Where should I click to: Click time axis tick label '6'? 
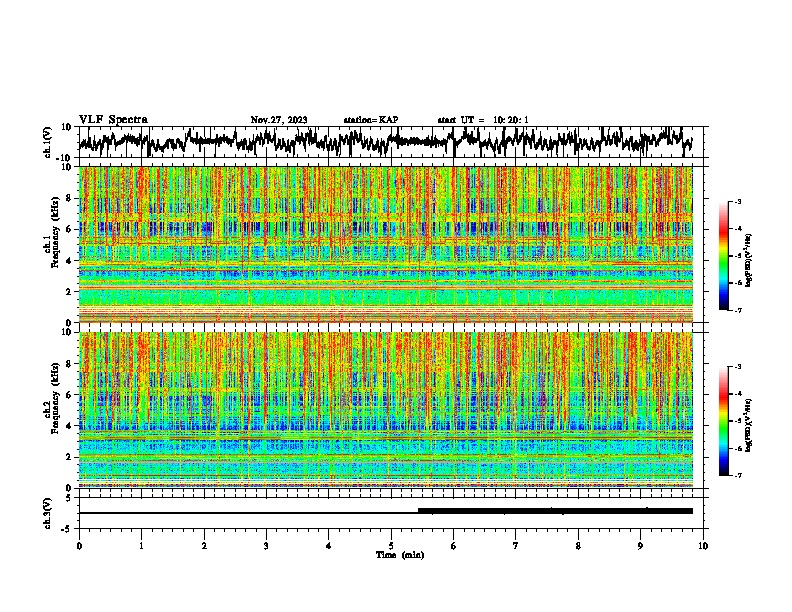[454, 546]
